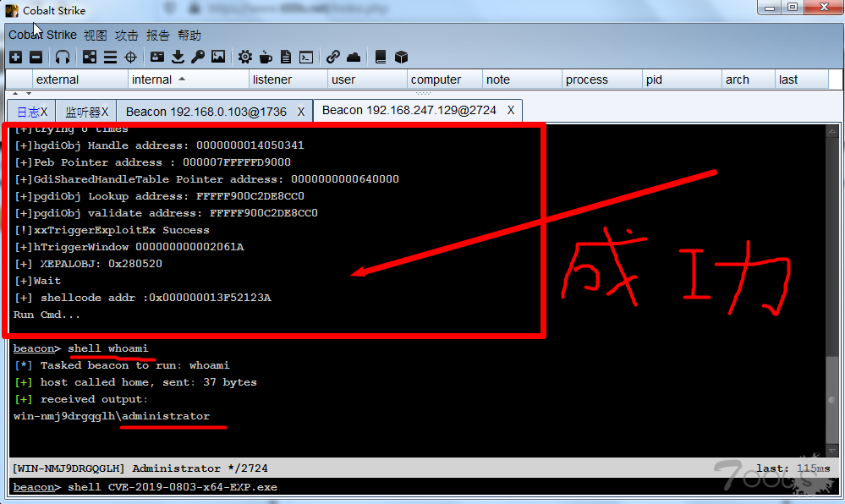Open listeners via the headphones icon
Image resolution: width=845 pixels, height=504 pixels.
pos(63,58)
